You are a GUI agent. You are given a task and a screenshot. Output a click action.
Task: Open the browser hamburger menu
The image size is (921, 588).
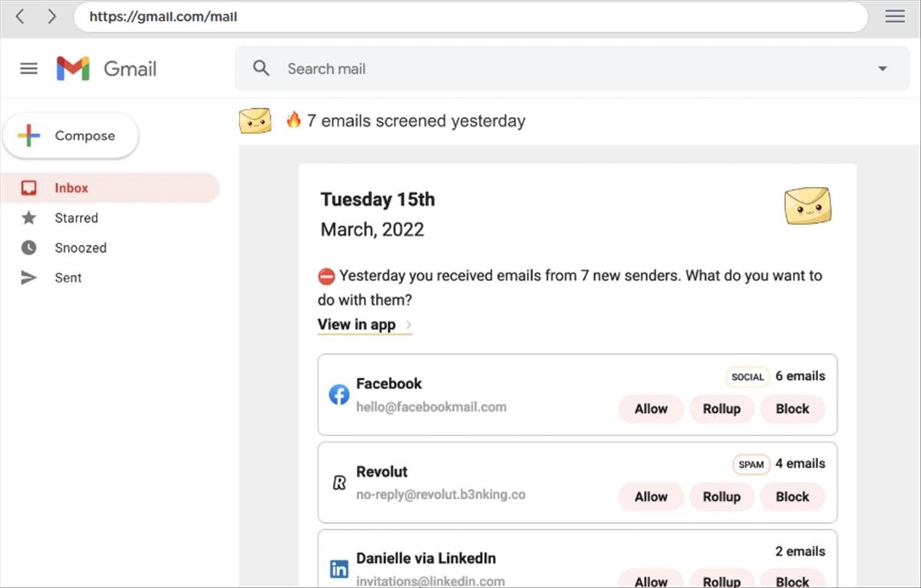coord(895,16)
